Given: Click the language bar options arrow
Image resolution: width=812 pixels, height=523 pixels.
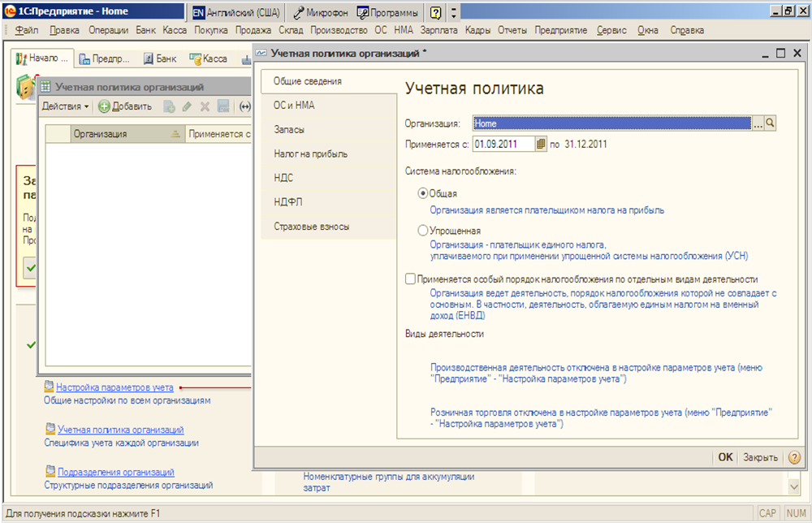Looking at the screenshot, I should pos(454,12).
